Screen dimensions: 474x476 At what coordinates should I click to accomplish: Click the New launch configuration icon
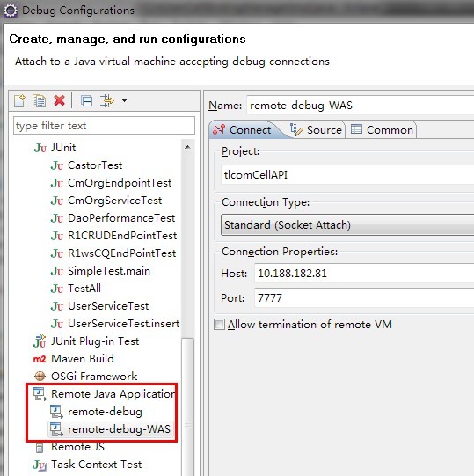(x=19, y=100)
